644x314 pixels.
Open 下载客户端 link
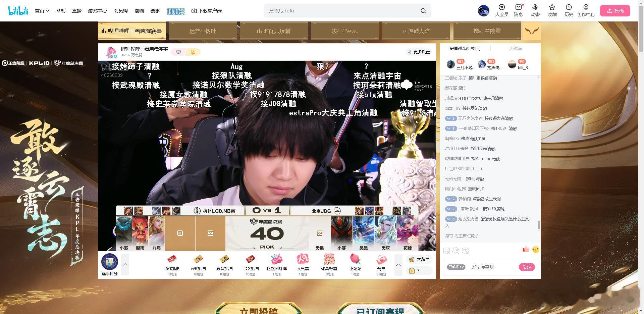tap(207, 11)
